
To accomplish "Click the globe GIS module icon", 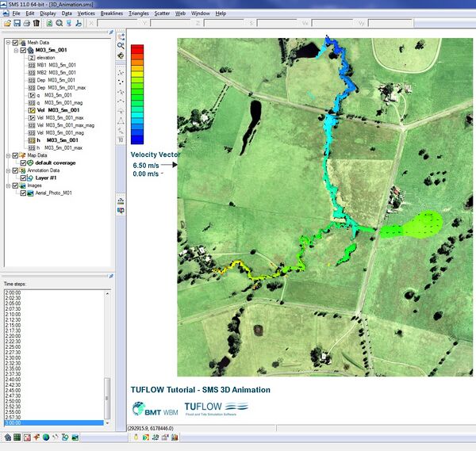I will [46, 437].
